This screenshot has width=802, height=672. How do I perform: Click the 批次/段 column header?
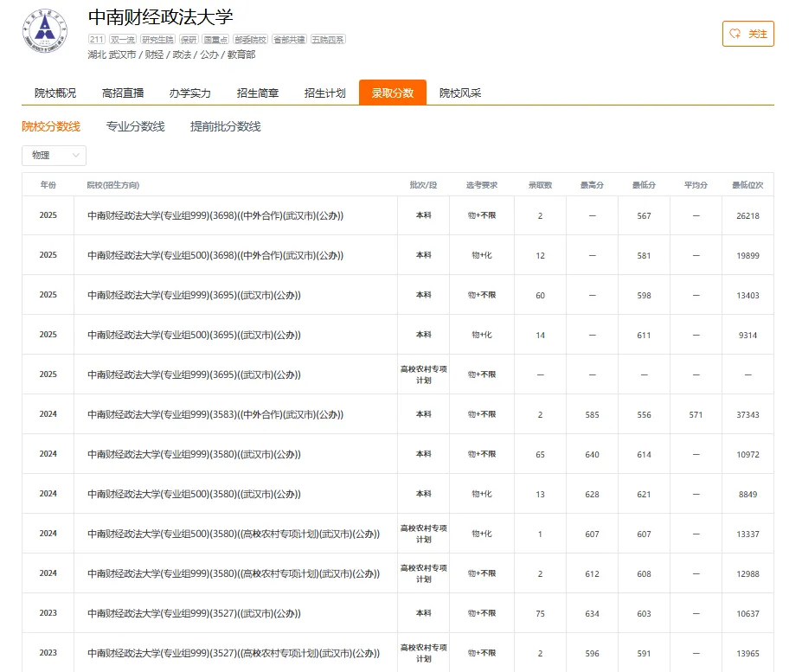[x=424, y=184]
